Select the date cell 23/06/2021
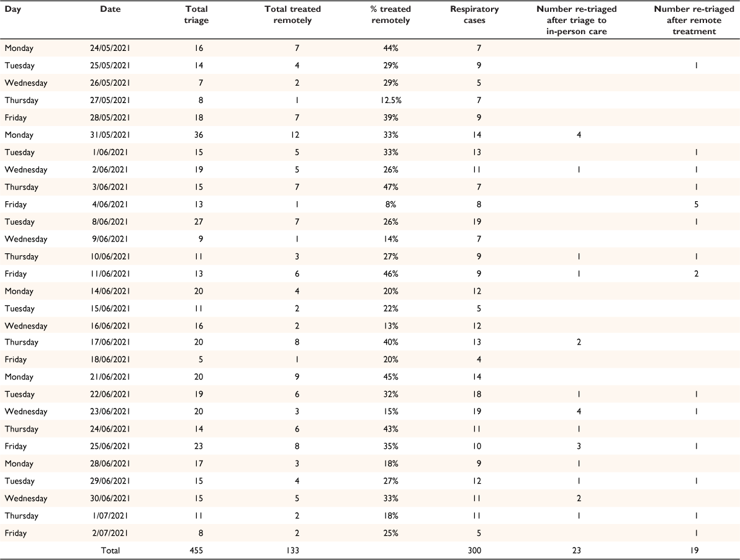Screen dimensions: 740x560 pos(110,412)
